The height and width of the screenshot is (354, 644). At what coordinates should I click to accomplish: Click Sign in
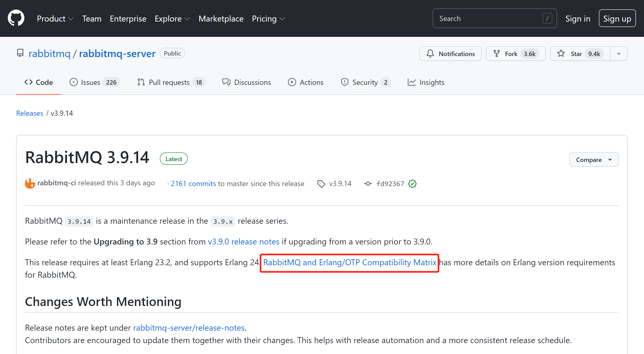[578, 19]
